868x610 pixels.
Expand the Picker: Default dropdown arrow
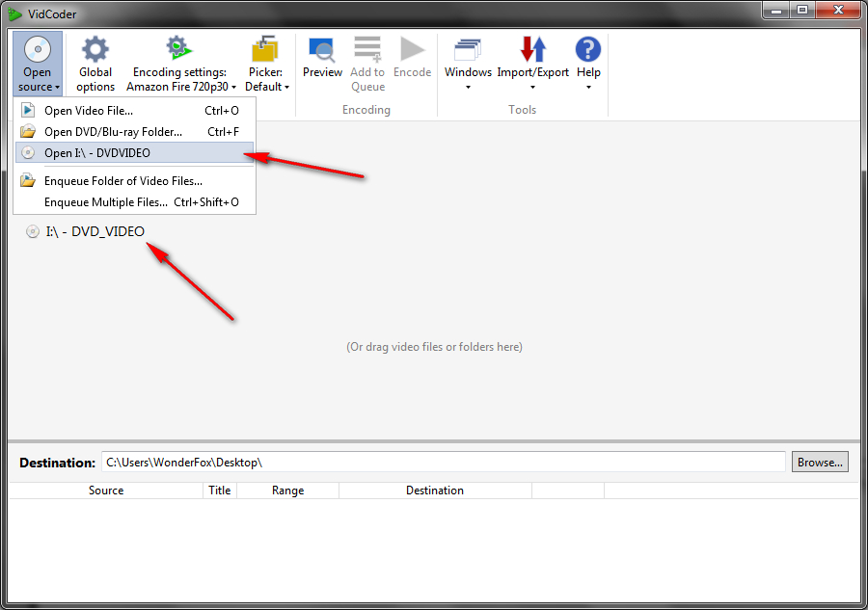pos(286,88)
